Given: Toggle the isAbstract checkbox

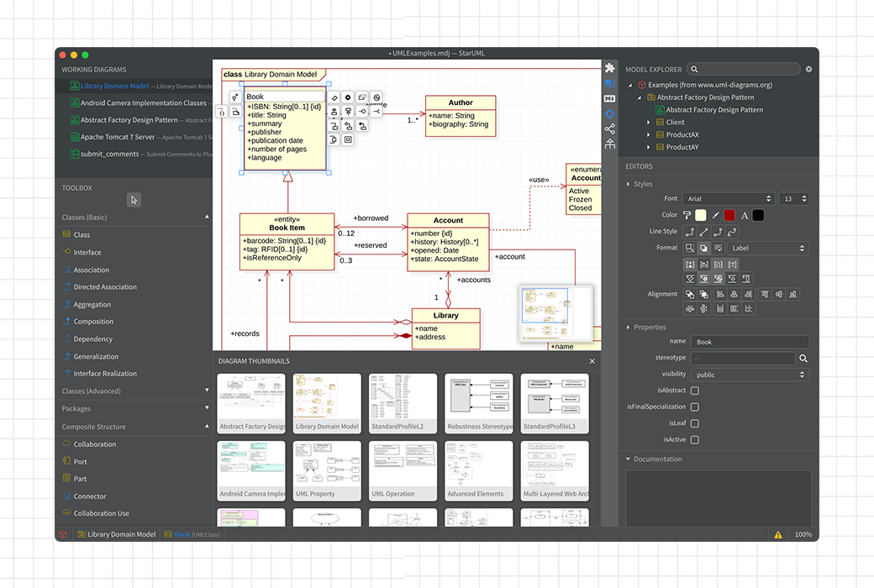Looking at the screenshot, I should coord(694,391).
